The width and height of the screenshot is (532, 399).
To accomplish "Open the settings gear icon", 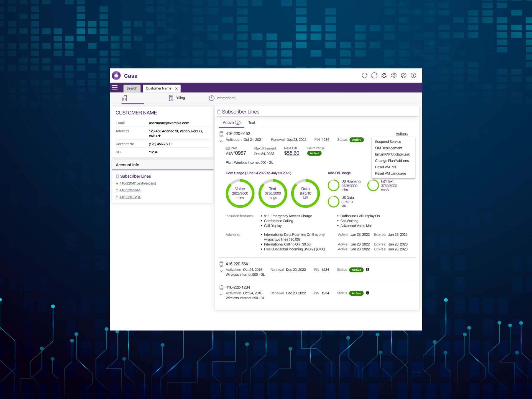I will [x=394, y=75].
